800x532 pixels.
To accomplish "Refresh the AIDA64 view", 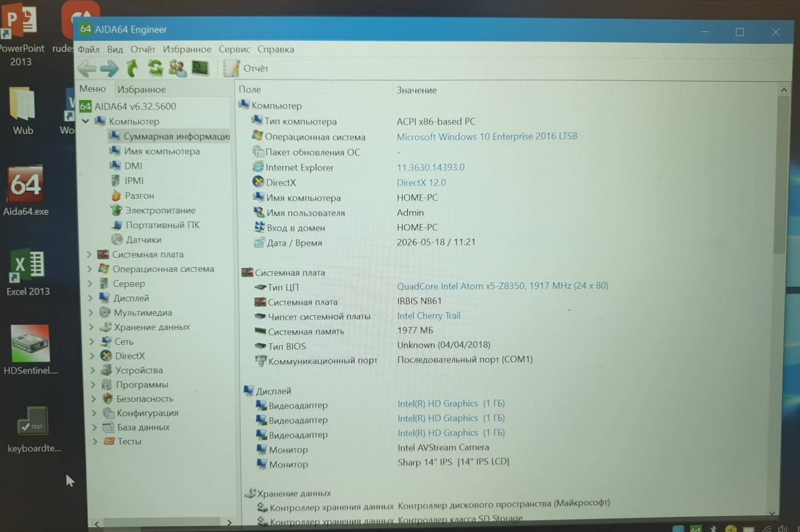I will [x=155, y=68].
